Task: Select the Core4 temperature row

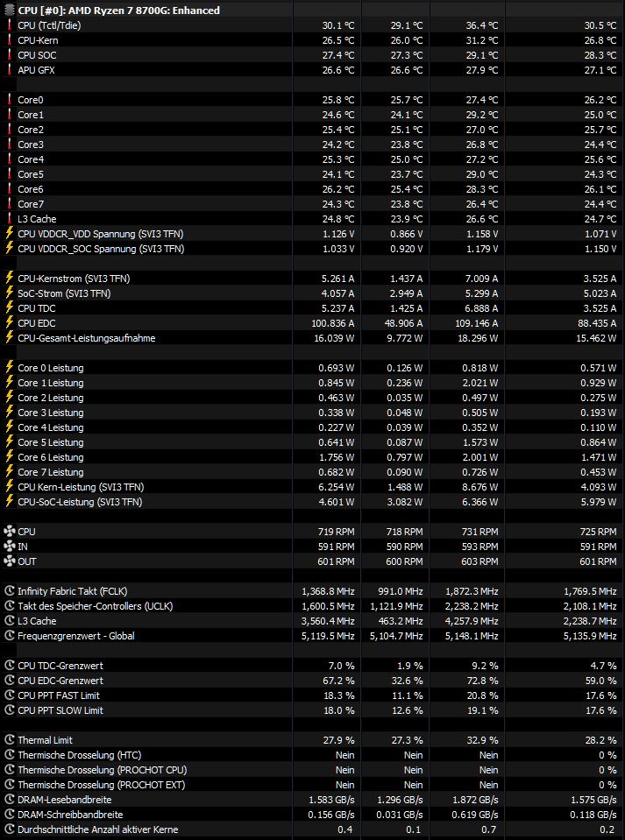Action: (312, 159)
